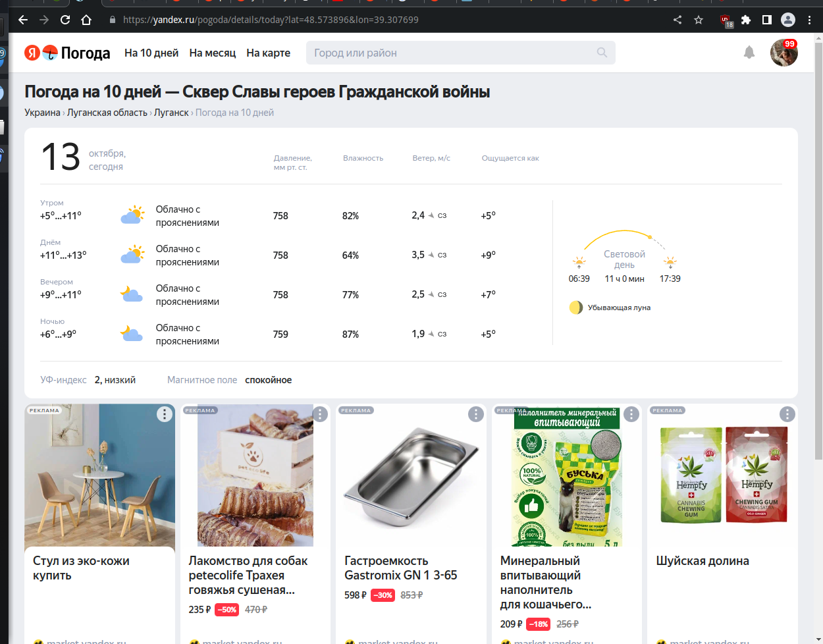
Task: Go back using the browser back arrow
Action: tap(22, 20)
